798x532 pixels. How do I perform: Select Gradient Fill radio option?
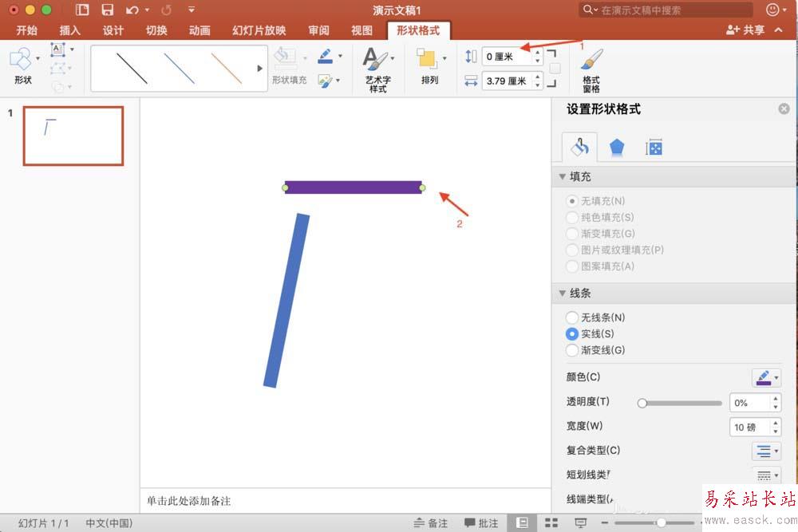coord(572,234)
